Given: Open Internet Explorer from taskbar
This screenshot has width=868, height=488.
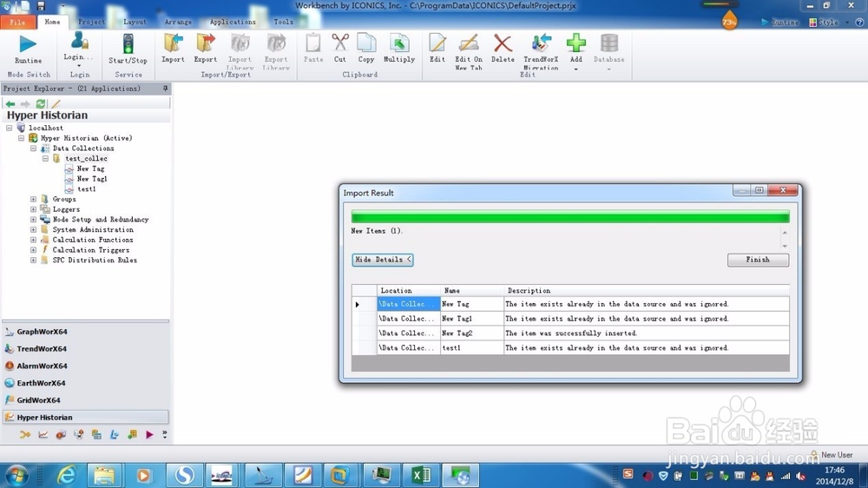Looking at the screenshot, I should click(x=67, y=475).
